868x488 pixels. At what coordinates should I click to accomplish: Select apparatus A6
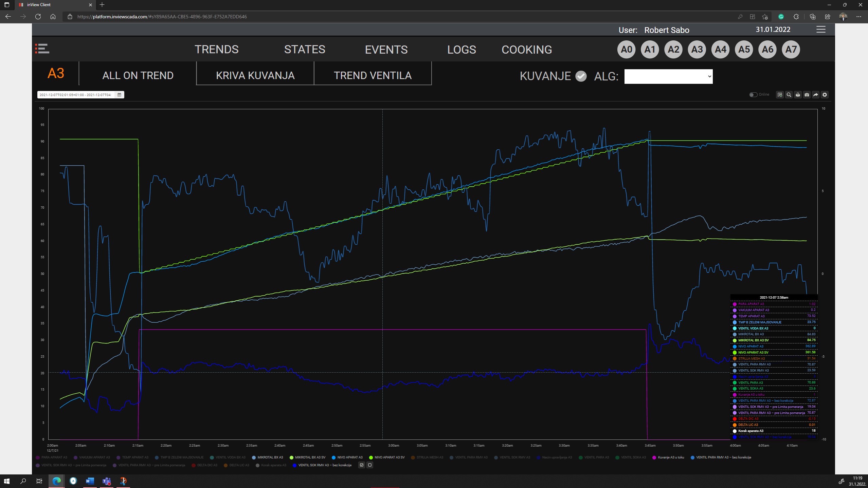click(x=767, y=50)
